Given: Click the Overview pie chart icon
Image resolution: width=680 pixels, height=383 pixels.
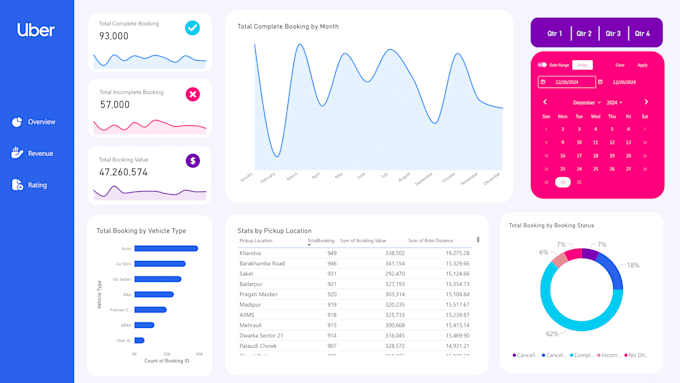Looking at the screenshot, I should [x=16, y=122].
